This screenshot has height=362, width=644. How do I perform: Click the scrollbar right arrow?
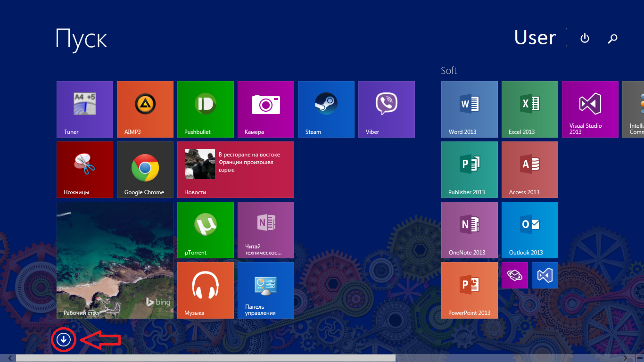(626, 358)
